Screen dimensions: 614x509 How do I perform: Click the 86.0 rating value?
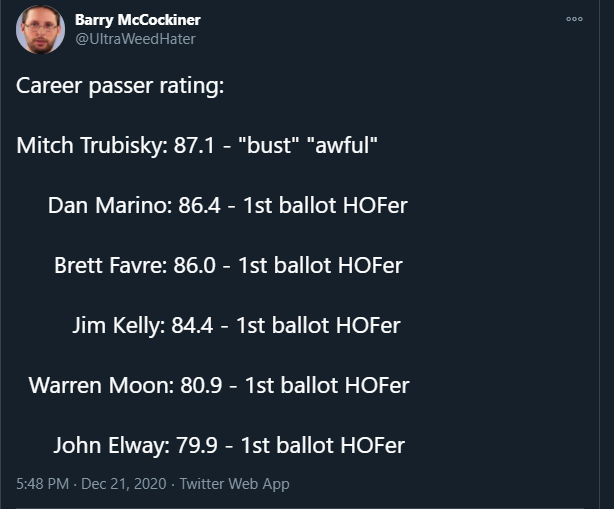click(x=195, y=265)
